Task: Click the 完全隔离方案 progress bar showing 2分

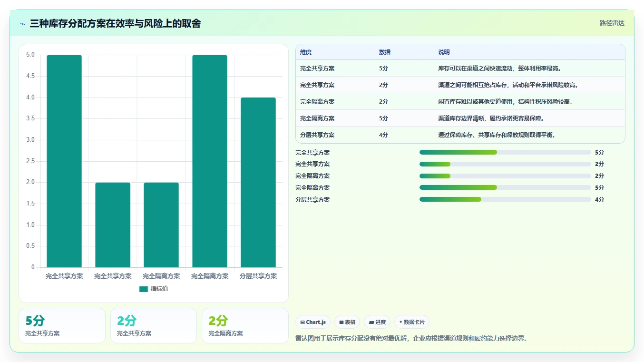Action: click(505, 176)
